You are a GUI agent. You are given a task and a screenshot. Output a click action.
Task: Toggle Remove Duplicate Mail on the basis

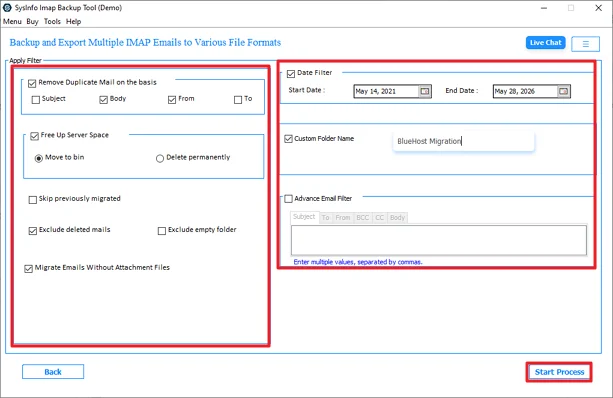point(32,83)
